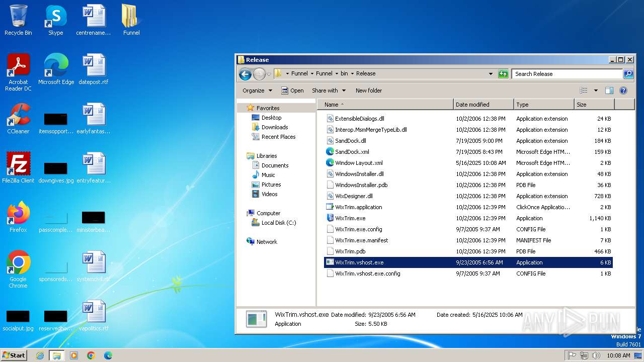Select Desktop in the navigation pane
644x362 pixels.
coord(271,118)
